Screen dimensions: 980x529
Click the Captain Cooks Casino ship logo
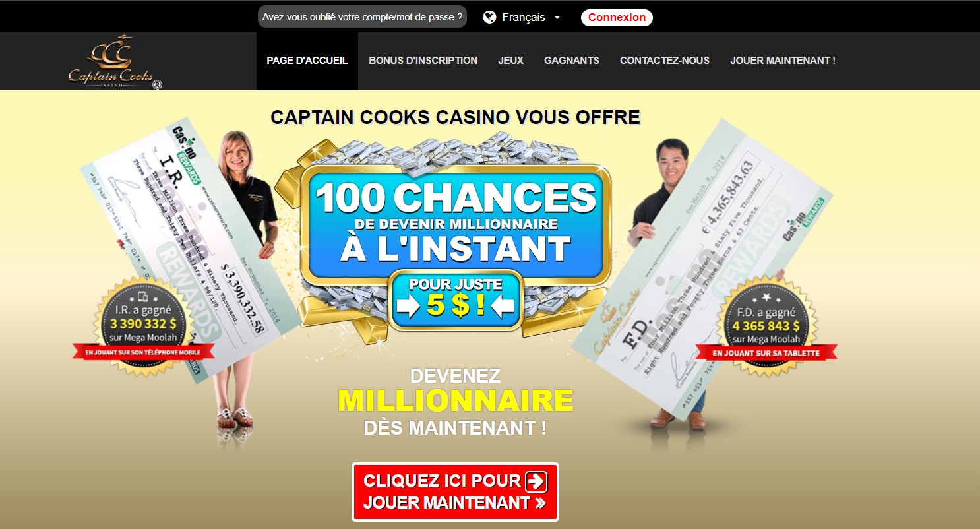115,63
